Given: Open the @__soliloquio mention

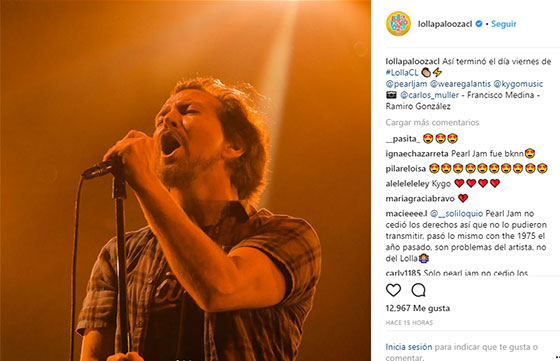Looking at the screenshot, I should pos(456,214).
